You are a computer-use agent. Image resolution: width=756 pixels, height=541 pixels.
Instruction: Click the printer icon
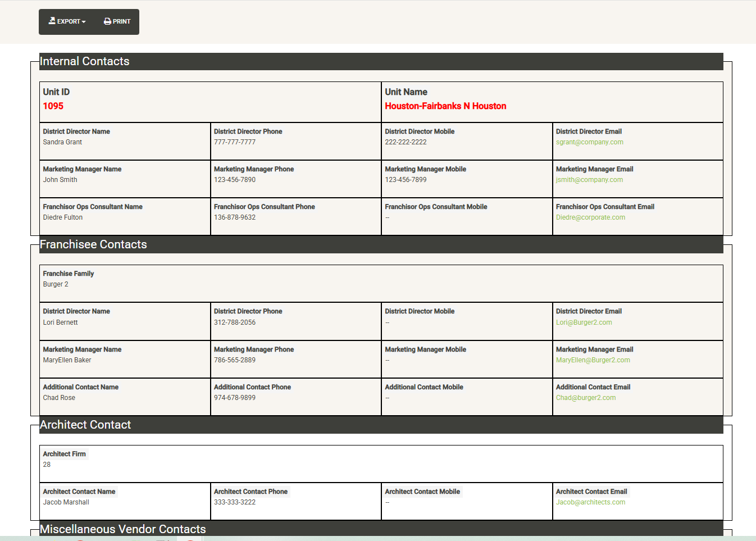coord(107,21)
